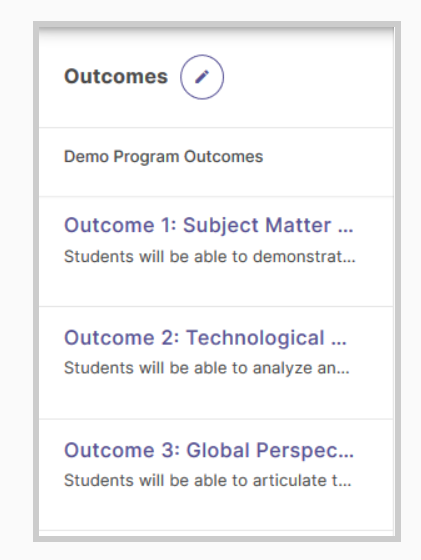Click the word 'Program' in the group label
Viewport: 421px width, 560px height.
146,157
